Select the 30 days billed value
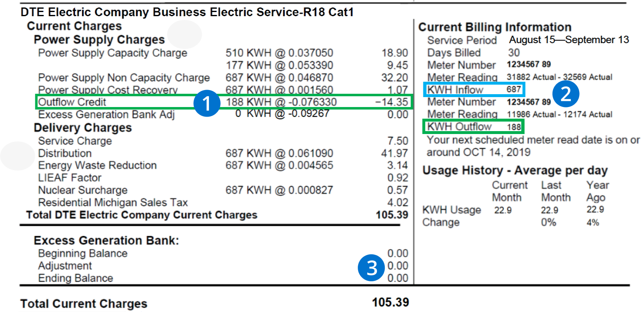Image resolution: width=644 pixels, height=312 pixels. (x=514, y=53)
